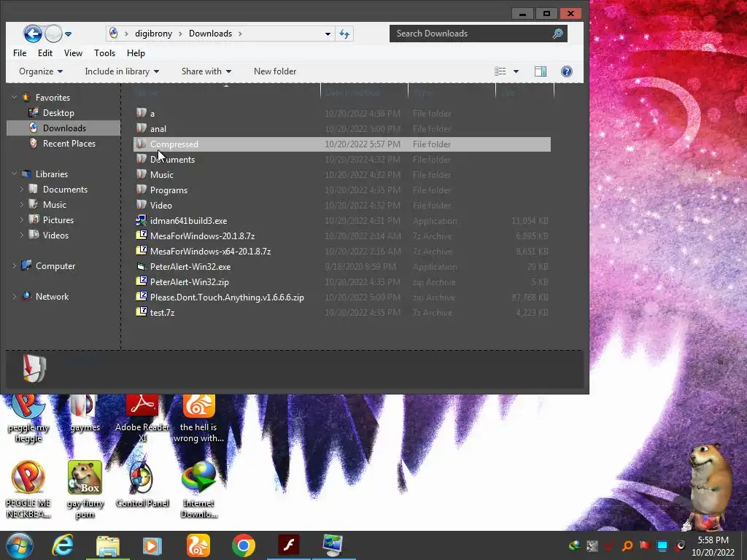Screen dimensions: 747x560
Task: Expand the Computer tree node
Action: coord(15,266)
